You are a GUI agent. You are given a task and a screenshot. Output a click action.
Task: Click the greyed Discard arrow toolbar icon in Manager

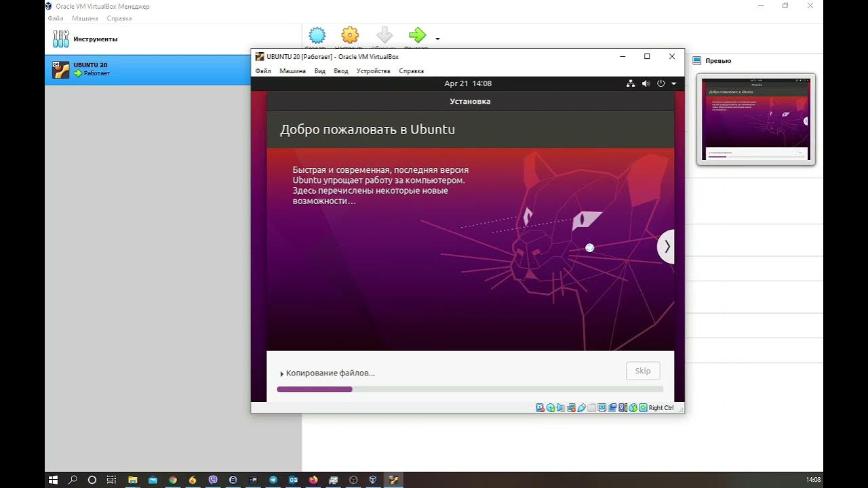tap(384, 37)
